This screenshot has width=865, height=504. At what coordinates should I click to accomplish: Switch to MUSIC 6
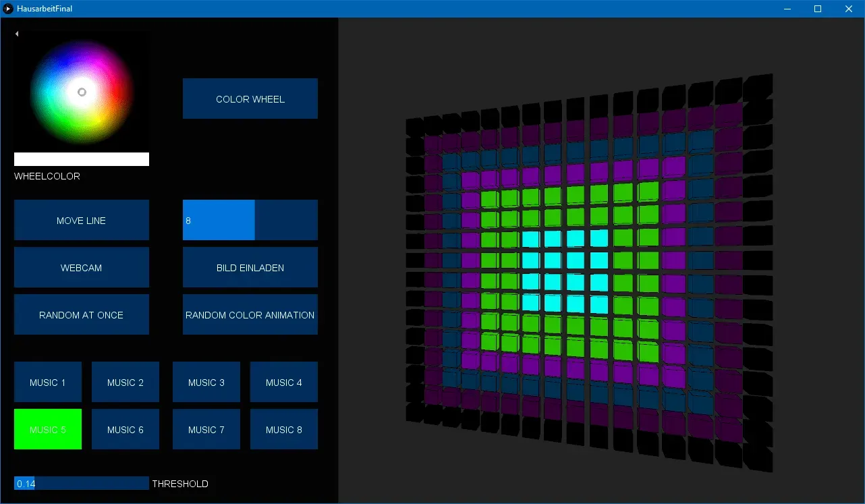125,429
